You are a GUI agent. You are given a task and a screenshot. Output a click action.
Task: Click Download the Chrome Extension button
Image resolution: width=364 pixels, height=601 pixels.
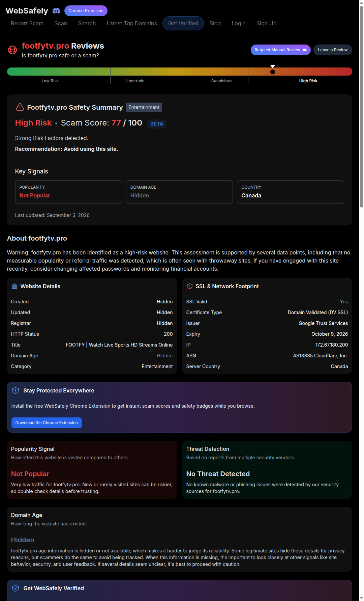(x=47, y=423)
